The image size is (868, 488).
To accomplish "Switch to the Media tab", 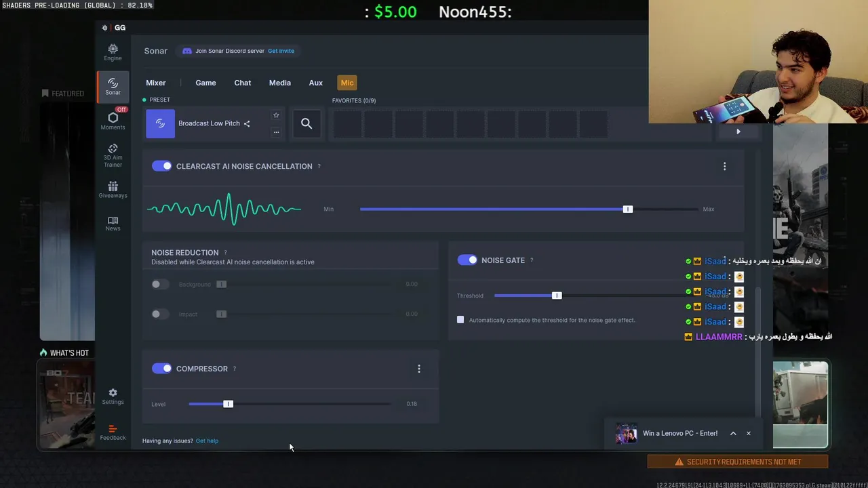I will click(x=279, y=83).
